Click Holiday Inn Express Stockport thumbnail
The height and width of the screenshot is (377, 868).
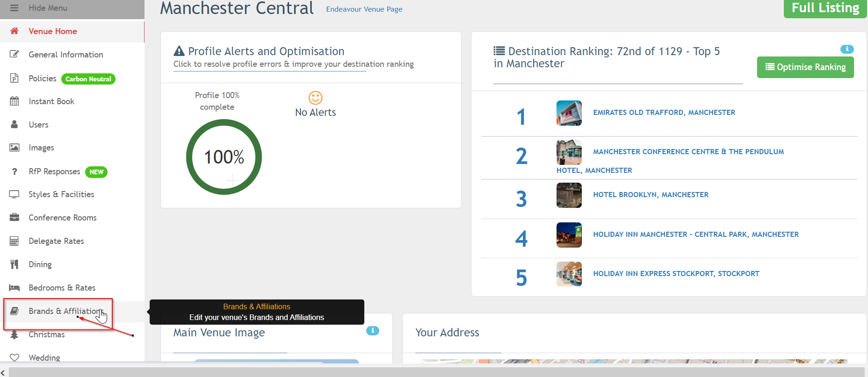(569, 274)
